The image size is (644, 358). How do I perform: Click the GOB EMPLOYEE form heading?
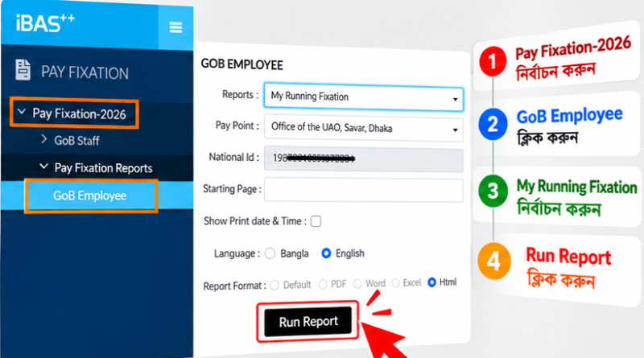coord(242,65)
